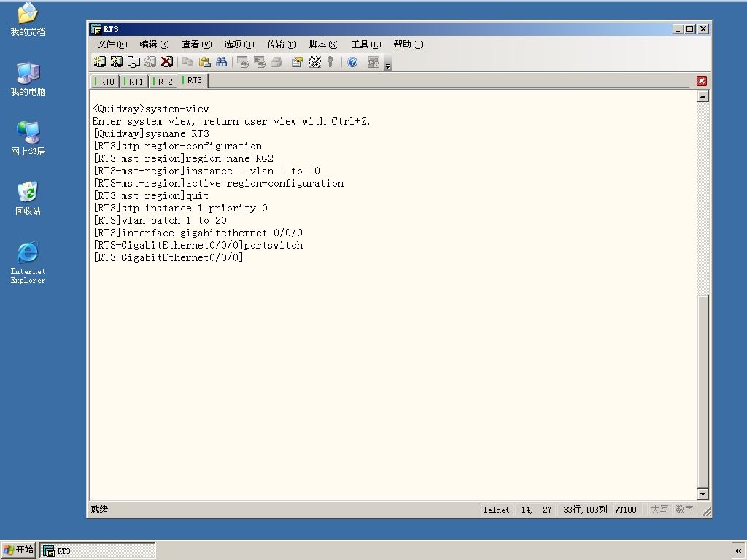Click the Print Selection icon

[x=260, y=62]
